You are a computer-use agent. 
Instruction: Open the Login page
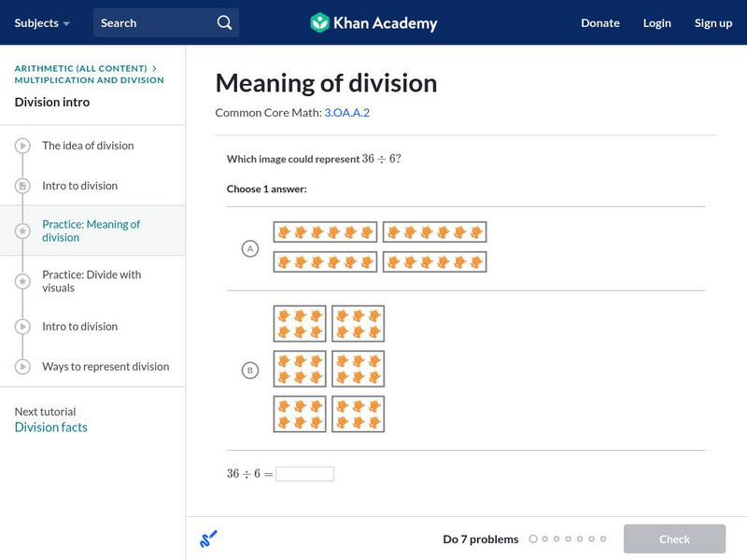(x=656, y=22)
